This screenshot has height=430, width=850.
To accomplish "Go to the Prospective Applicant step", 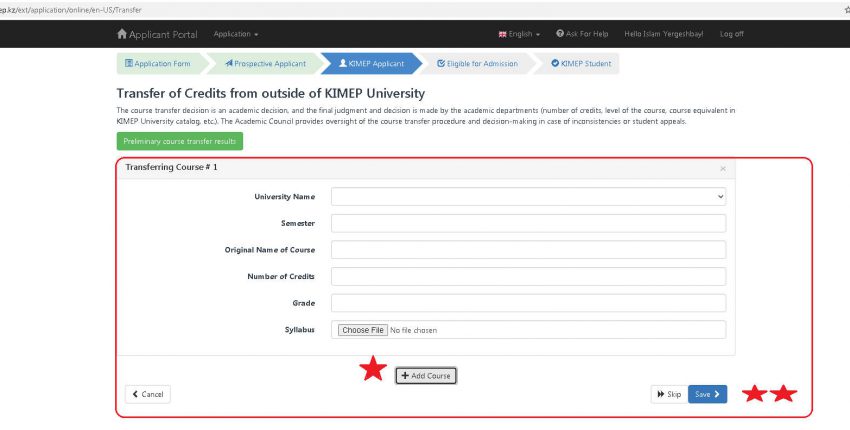I will (x=266, y=63).
